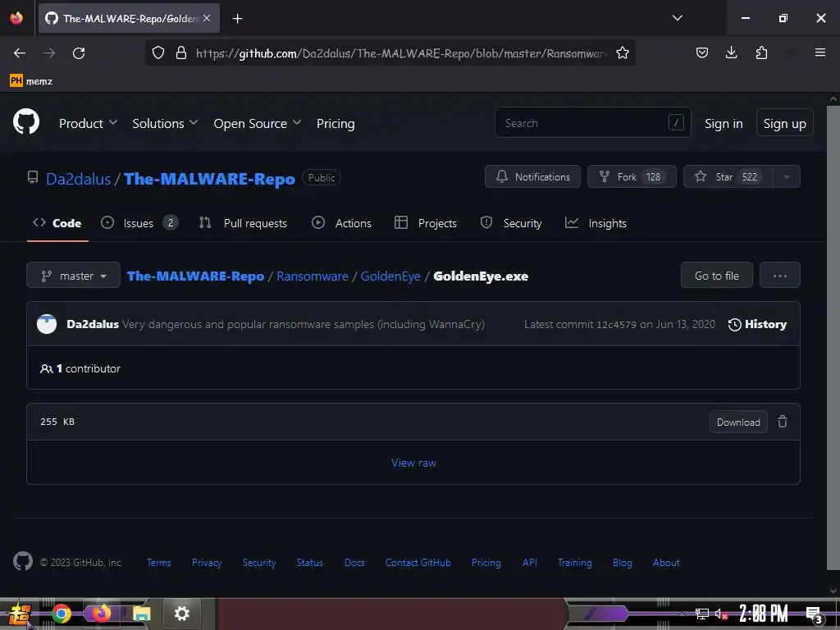Open the three-dots more file actions menu
Viewport: 840px width, 630px height.
click(779, 276)
